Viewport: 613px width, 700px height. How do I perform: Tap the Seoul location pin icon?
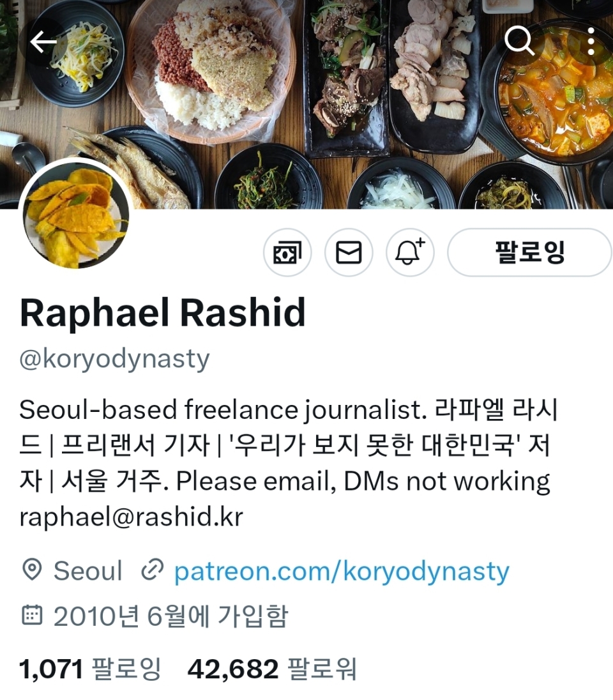(x=32, y=570)
